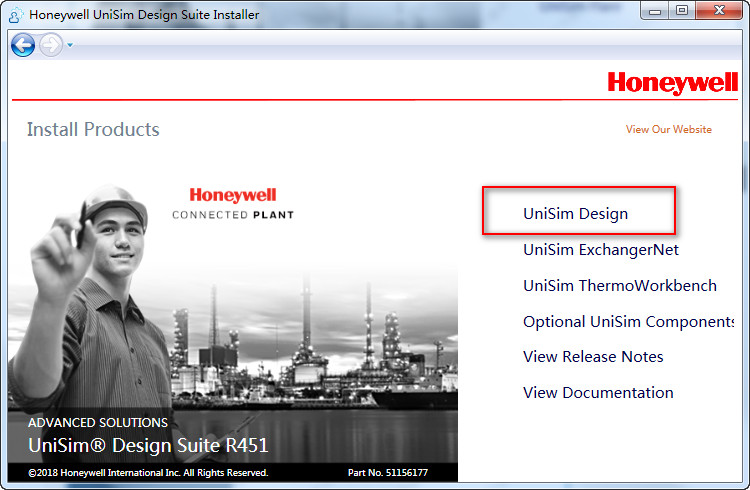Click the Honeywell Connected Plant banner logo

(233, 203)
